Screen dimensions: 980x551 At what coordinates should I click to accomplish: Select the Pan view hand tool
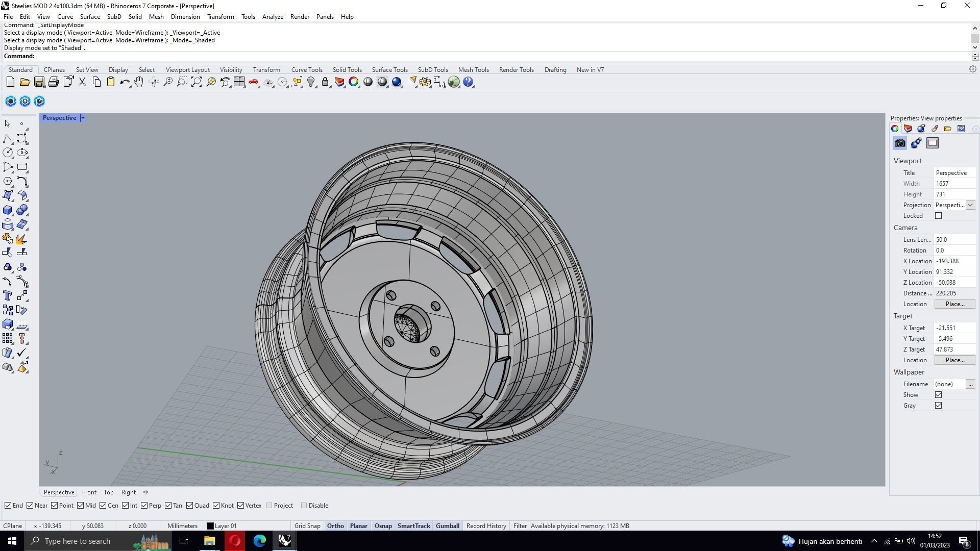[139, 82]
